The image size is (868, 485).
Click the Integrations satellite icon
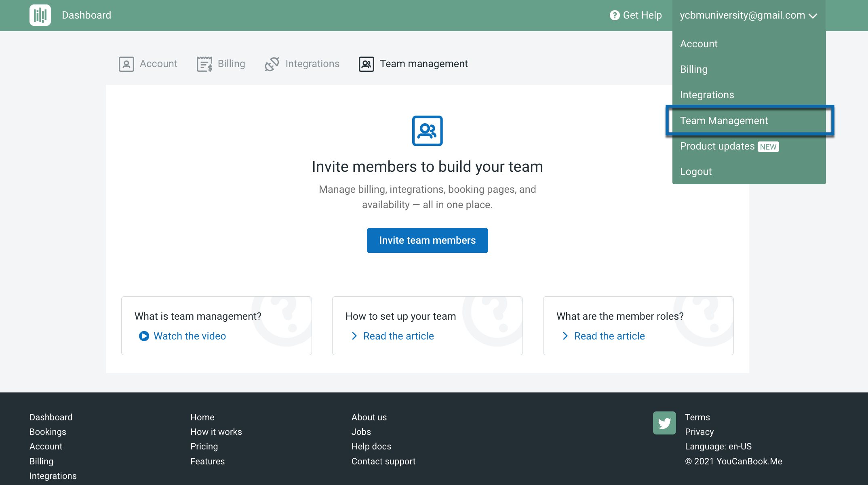(x=272, y=64)
